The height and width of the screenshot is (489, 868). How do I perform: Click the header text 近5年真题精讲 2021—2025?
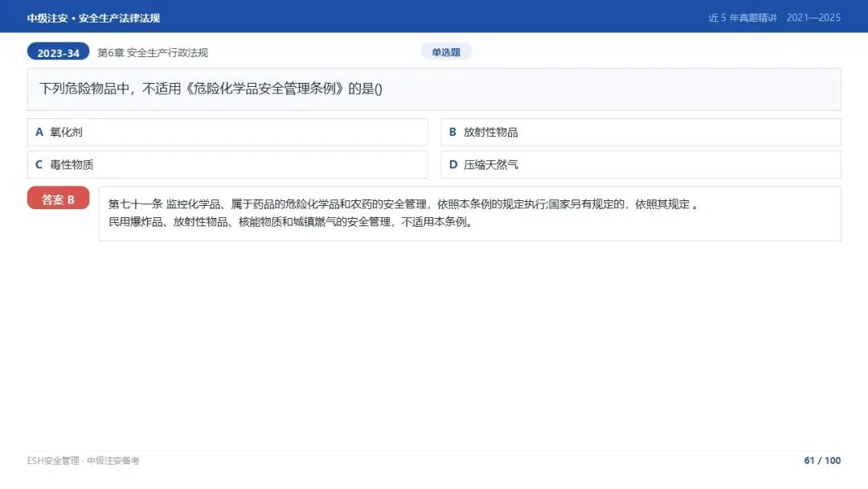(775, 18)
